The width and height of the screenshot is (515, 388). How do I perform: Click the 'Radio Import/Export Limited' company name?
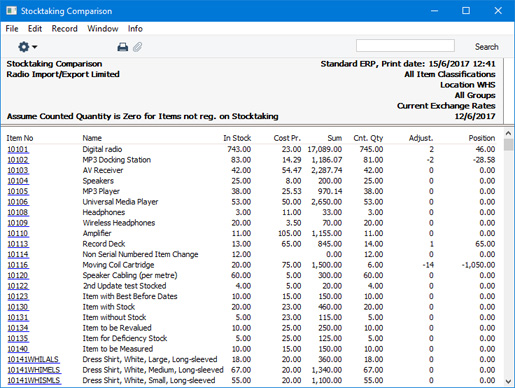(x=63, y=74)
